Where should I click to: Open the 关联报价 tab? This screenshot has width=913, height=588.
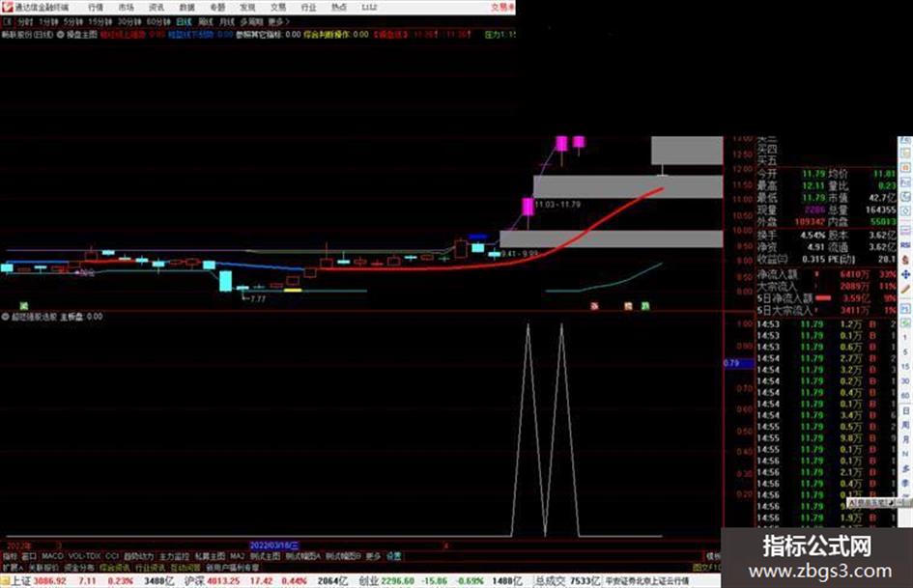coord(43,567)
